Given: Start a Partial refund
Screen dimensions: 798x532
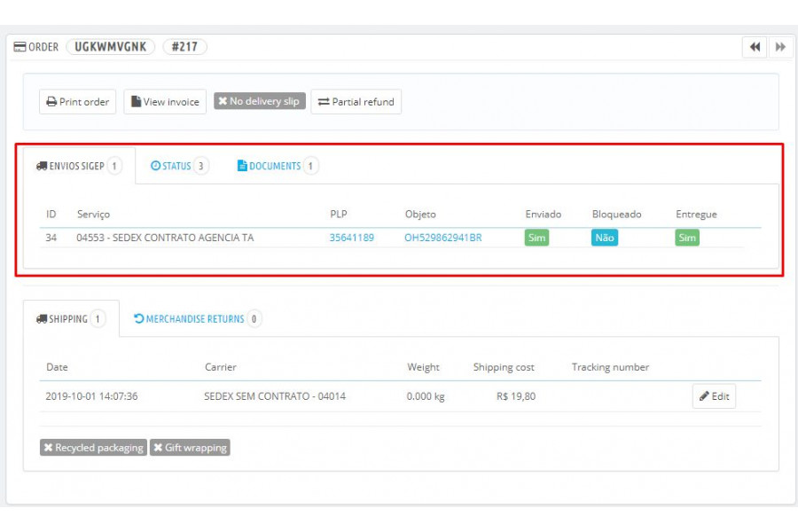Looking at the screenshot, I should pyautogui.click(x=356, y=102).
